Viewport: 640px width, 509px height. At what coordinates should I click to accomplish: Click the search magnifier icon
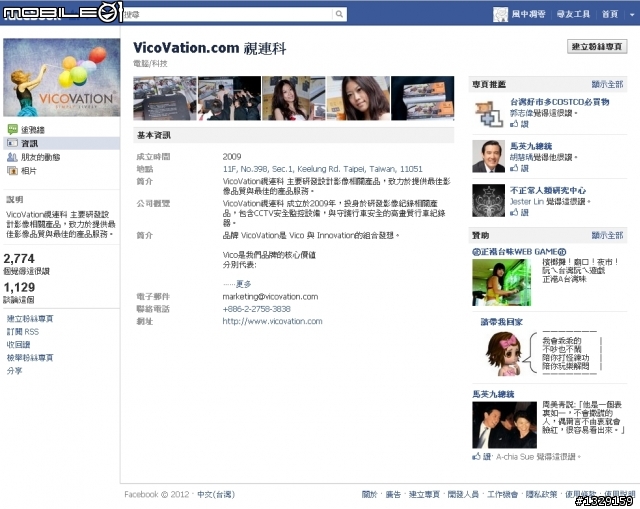coord(339,14)
